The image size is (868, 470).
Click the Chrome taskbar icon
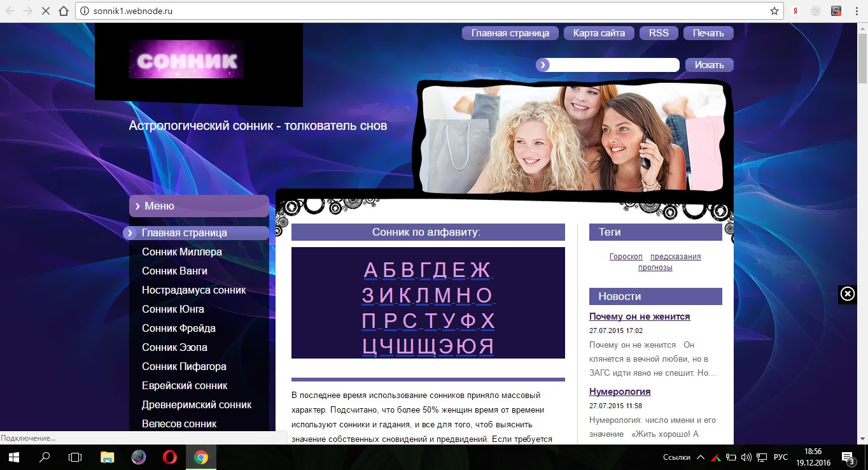200,457
